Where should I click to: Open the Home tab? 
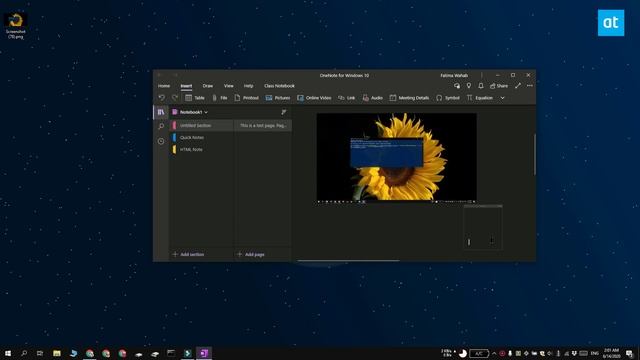(164, 86)
